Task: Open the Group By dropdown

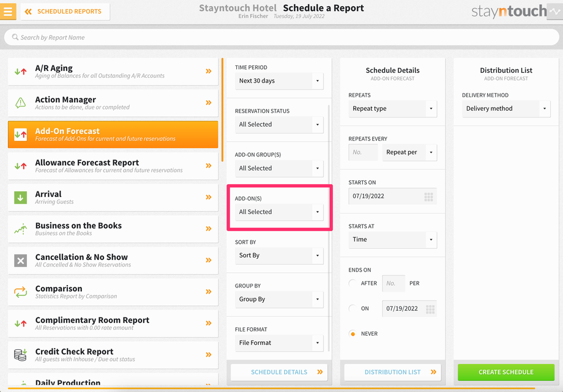Action: [x=279, y=300]
